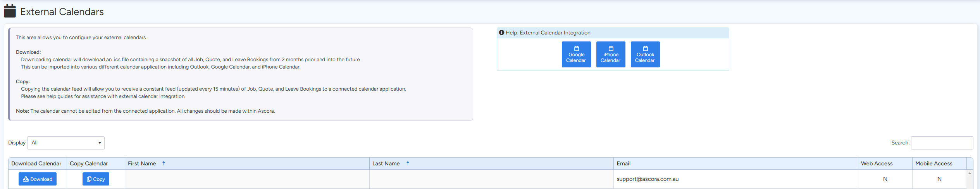Image resolution: width=980 pixels, height=189 pixels.
Task: Expand the Display filter dropdown
Action: [x=66, y=143]
